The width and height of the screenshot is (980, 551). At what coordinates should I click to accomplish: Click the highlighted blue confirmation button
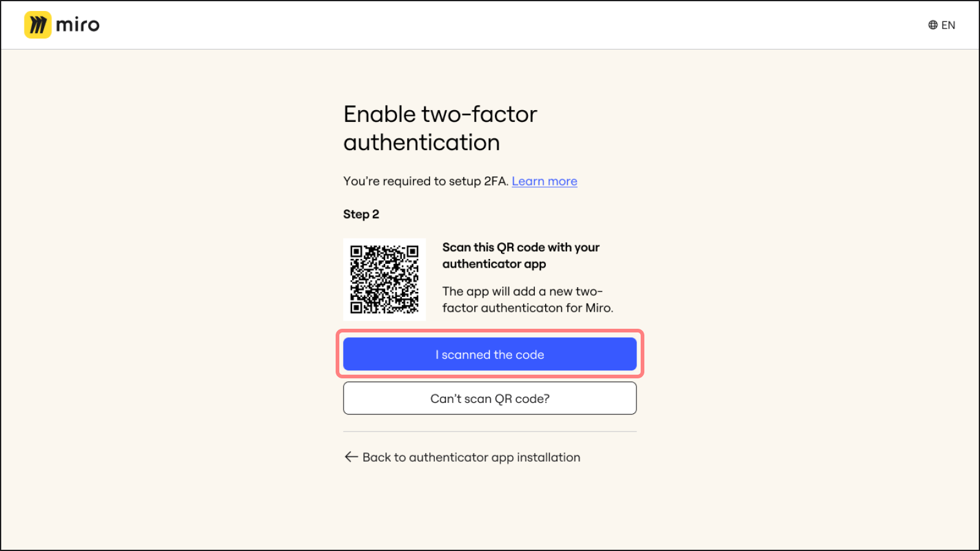(489, 354)
